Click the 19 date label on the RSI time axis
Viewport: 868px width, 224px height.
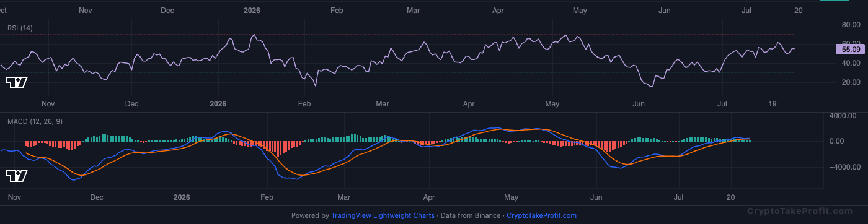pos(772,104)
